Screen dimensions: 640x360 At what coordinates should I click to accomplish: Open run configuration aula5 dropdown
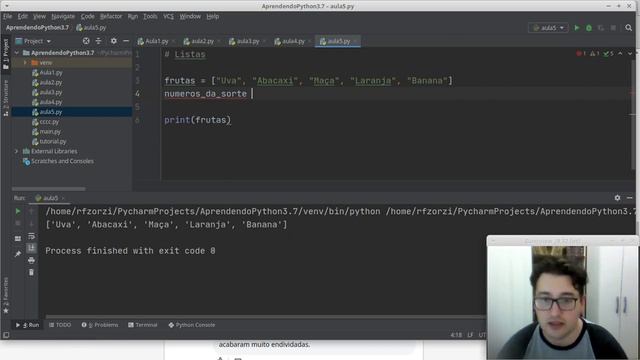548,28
